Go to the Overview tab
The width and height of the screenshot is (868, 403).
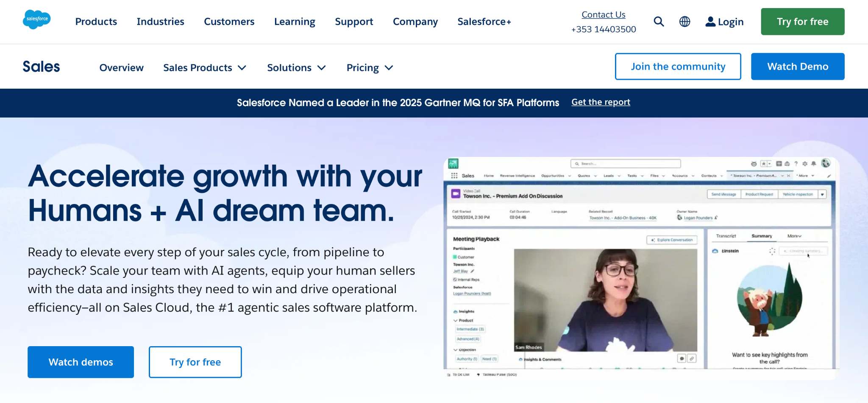122,68
